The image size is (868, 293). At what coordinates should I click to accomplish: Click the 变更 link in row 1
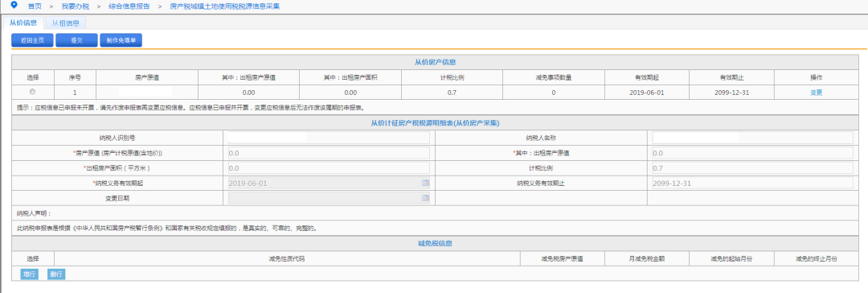coord(816,92)
